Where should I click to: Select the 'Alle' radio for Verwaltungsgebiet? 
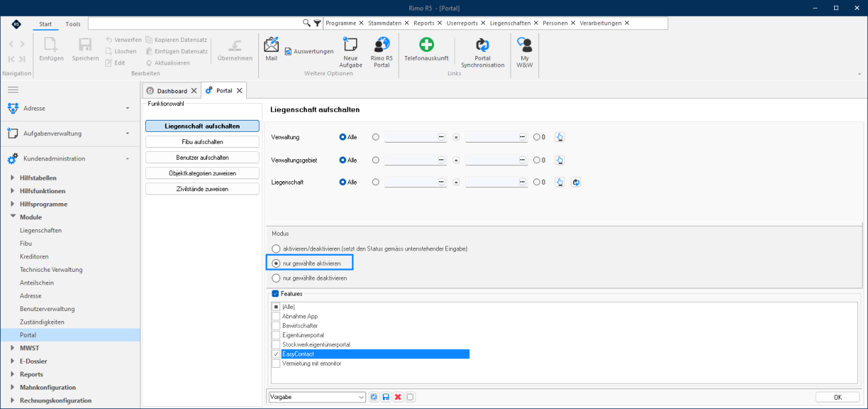click(x=343, y=160)
